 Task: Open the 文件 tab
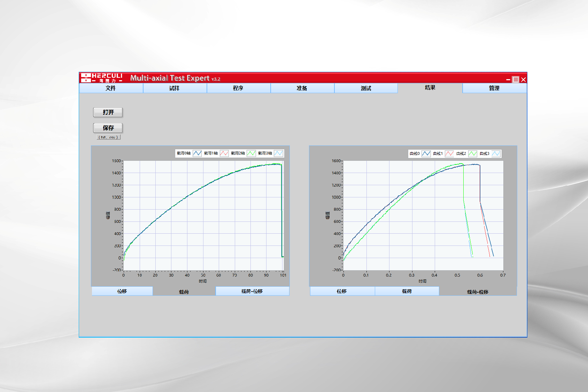[x=111, y=88]
